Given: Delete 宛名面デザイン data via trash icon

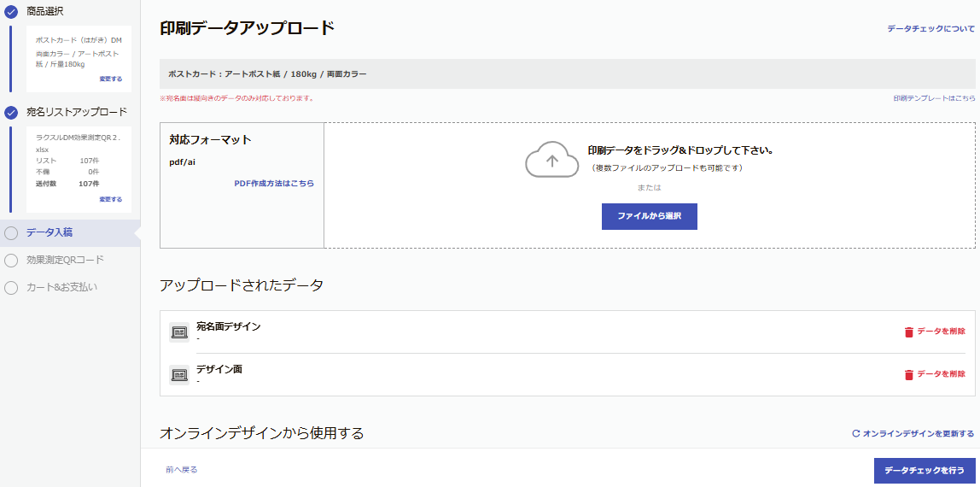Looking at the screenshot, I should (909, 332).
